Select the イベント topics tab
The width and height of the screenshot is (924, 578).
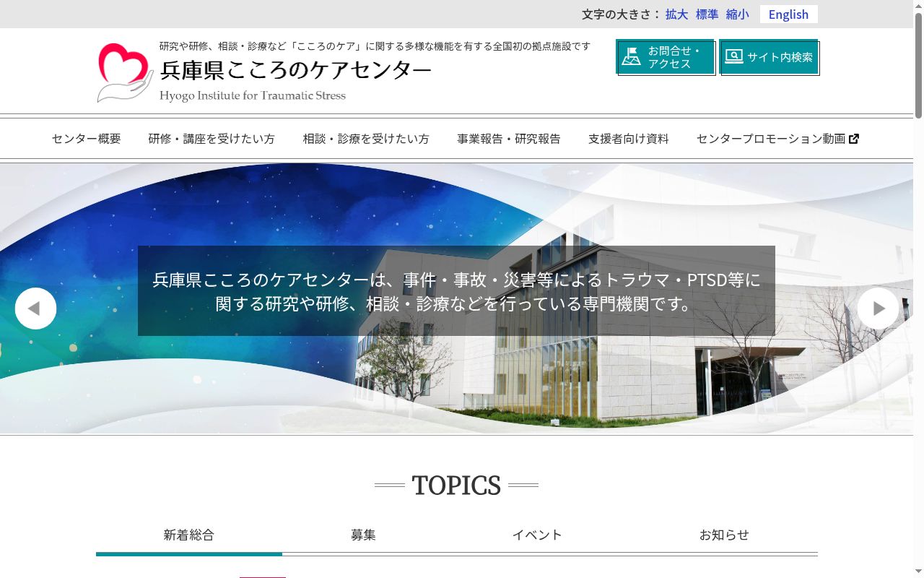tap(537, 535)
